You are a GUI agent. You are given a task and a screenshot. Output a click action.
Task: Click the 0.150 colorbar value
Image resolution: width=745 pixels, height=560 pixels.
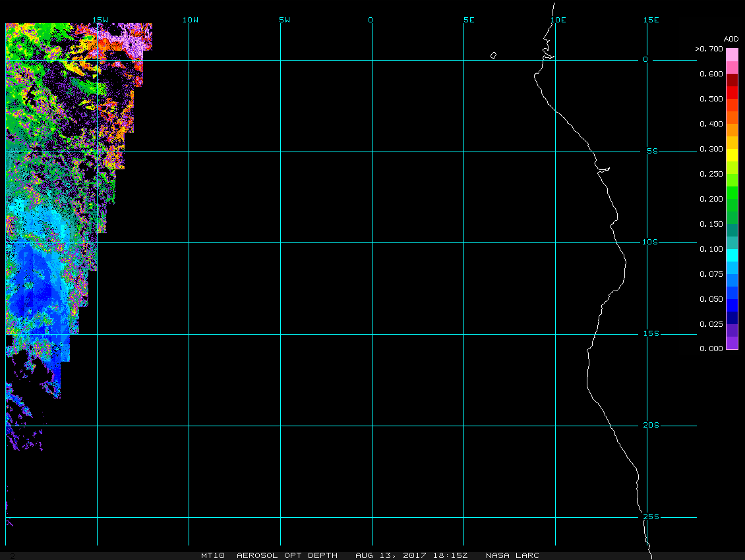(711, 224)
